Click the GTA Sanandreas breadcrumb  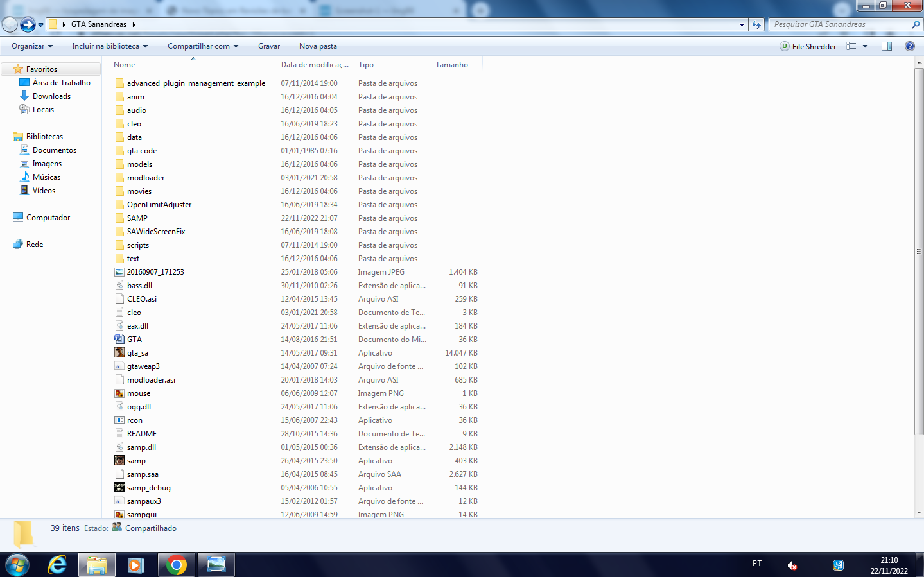(99, 24)
